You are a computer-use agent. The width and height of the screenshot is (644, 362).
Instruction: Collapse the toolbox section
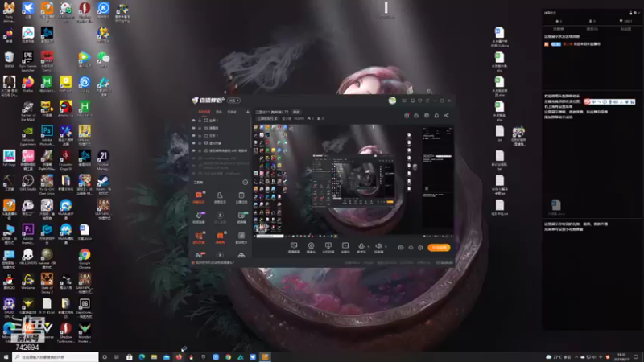coord(246,183)
